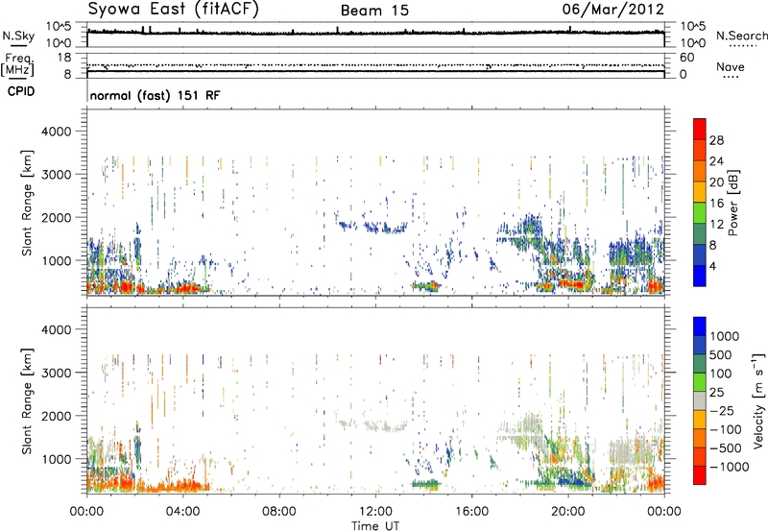Select the 'normal (fast) 151 RF' mode text
This screenshot has width=768, height=532.
(155, 95)
